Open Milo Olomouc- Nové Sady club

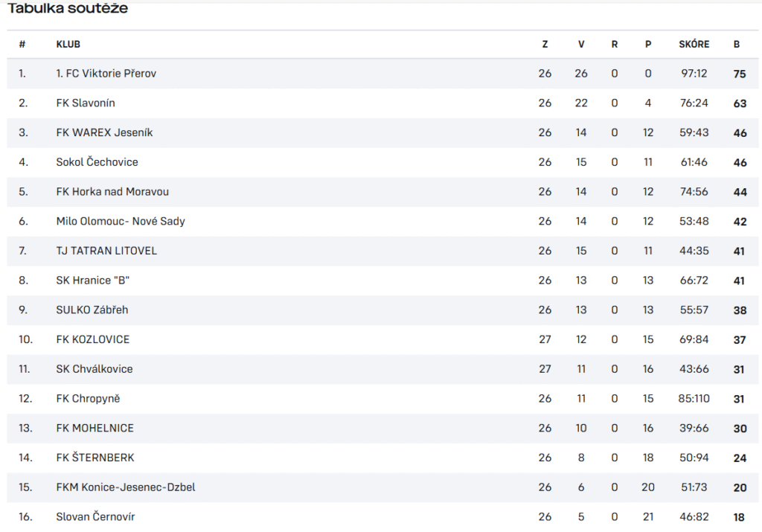[x=121, y=222]
